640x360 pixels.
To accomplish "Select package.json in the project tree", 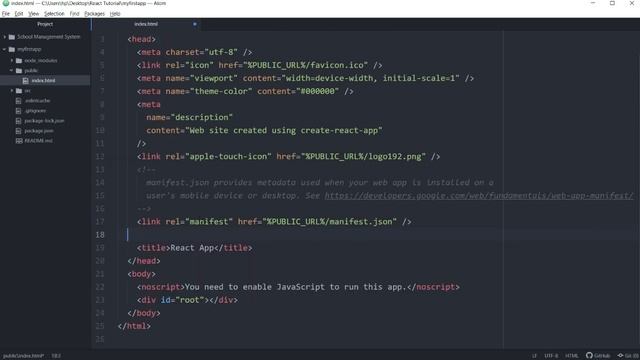I will 39,131.
